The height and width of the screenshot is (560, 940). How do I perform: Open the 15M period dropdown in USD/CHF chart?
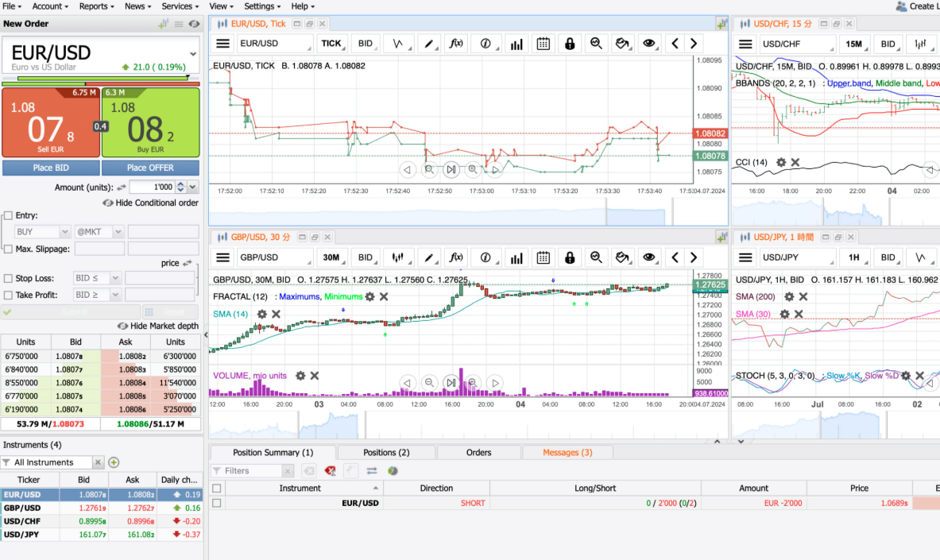coord(854,44)
